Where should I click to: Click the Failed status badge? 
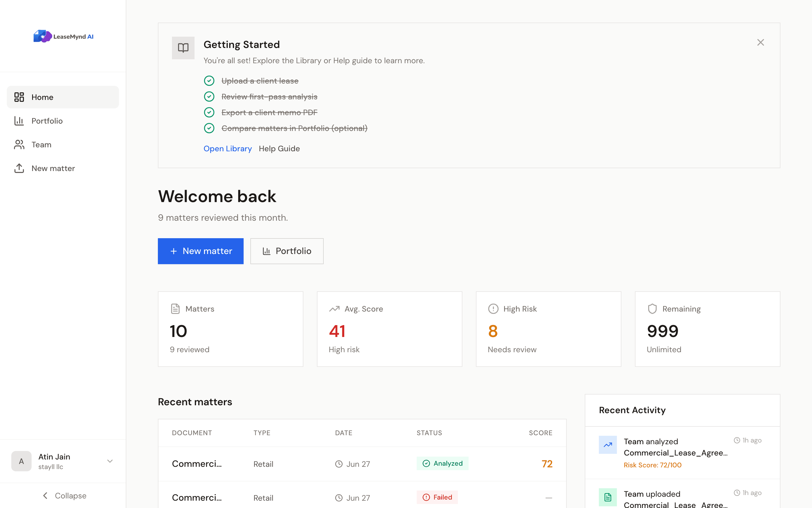click(x=437, y=497)
